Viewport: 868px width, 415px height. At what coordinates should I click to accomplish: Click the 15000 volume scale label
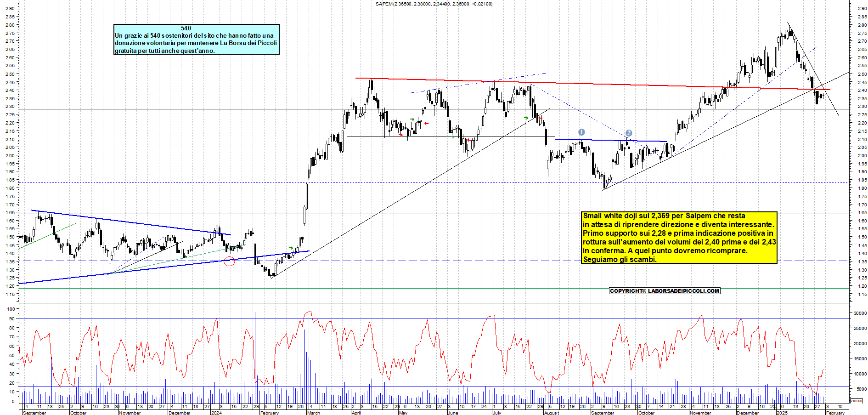(x=860, y=359)
